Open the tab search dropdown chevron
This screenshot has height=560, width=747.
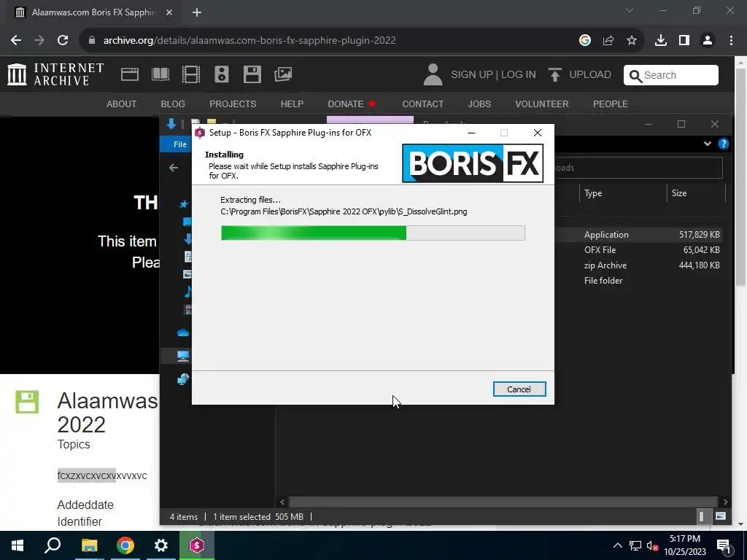pyautogui.click(x=630, y=10)
